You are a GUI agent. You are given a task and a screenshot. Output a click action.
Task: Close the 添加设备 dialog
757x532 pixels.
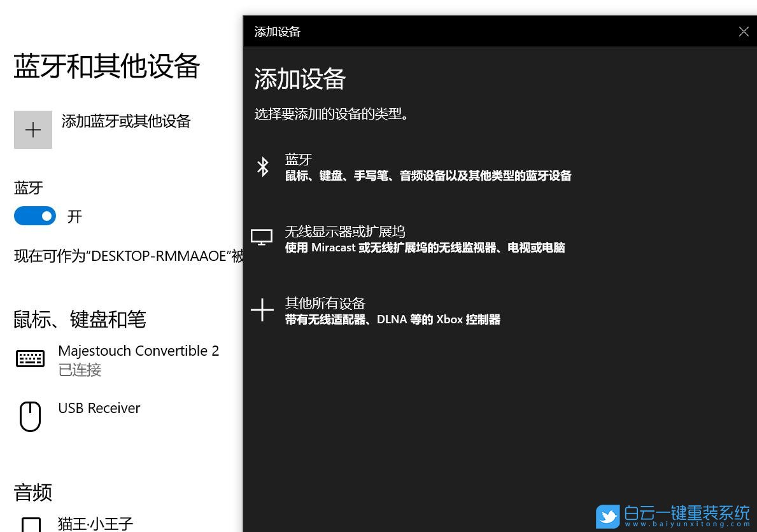(744, 31)
